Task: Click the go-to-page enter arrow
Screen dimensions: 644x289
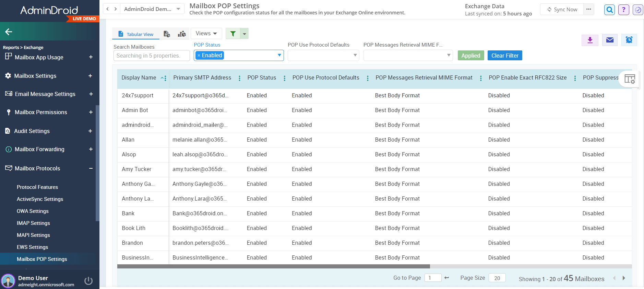Action: [x=446, y=278]
